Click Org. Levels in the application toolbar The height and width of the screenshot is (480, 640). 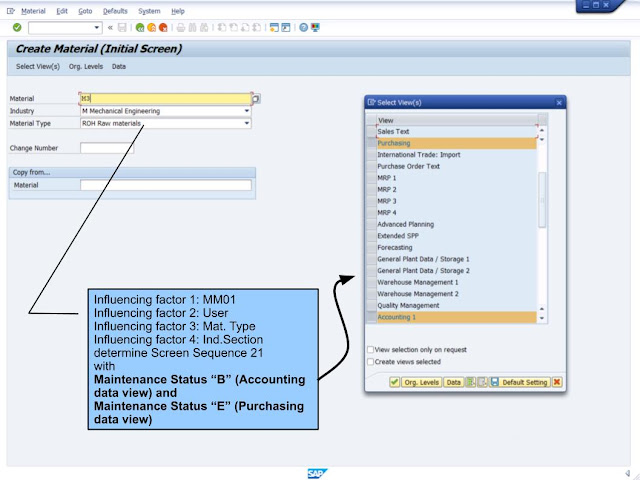tap(86, 67)
